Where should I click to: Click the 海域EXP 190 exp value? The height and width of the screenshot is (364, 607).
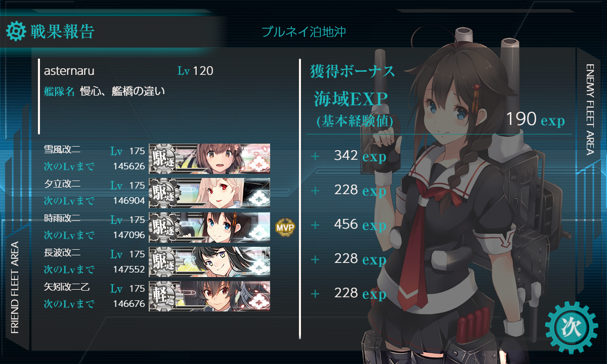tap(535, 119)
